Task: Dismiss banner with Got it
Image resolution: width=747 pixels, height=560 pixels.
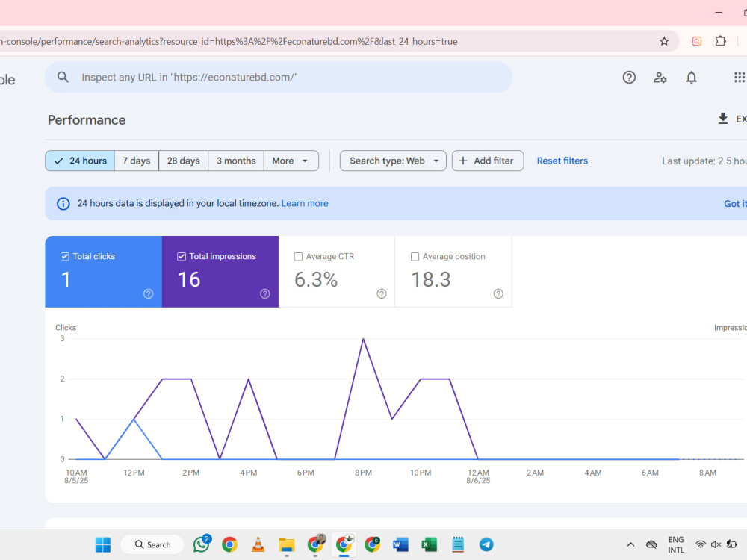Action: point(735,204)
